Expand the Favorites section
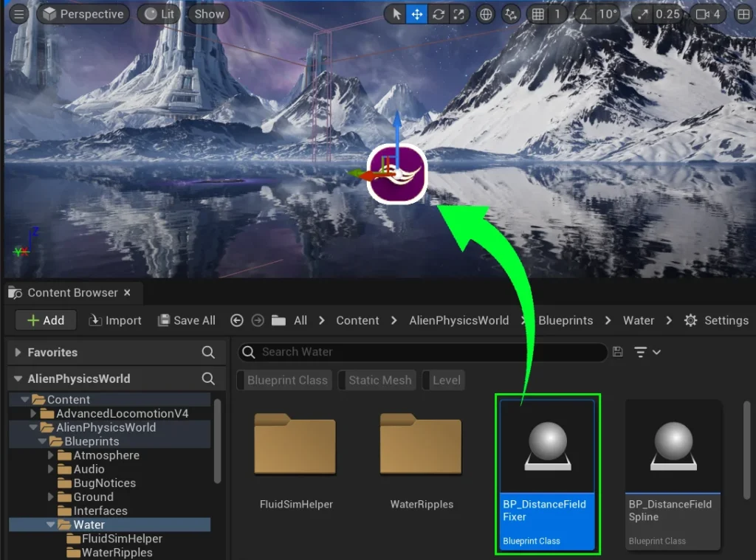 tap(18, 353)
